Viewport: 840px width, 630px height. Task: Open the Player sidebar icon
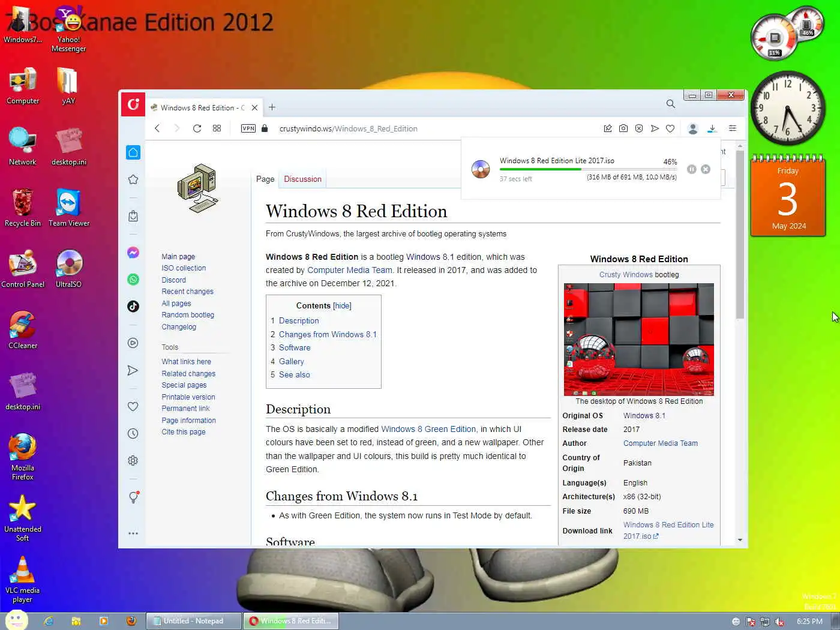pos(133,343)
